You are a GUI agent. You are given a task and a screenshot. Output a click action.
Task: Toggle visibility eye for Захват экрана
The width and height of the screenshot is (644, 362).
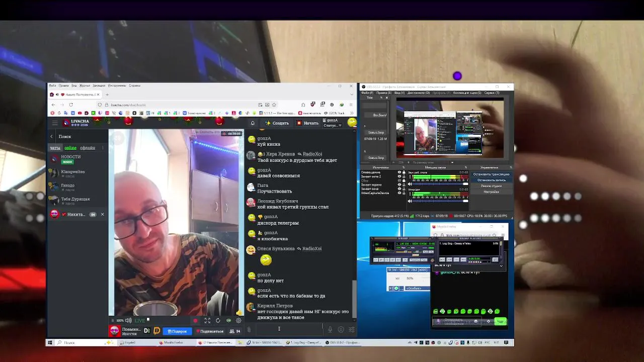click(x=399, y=185)
